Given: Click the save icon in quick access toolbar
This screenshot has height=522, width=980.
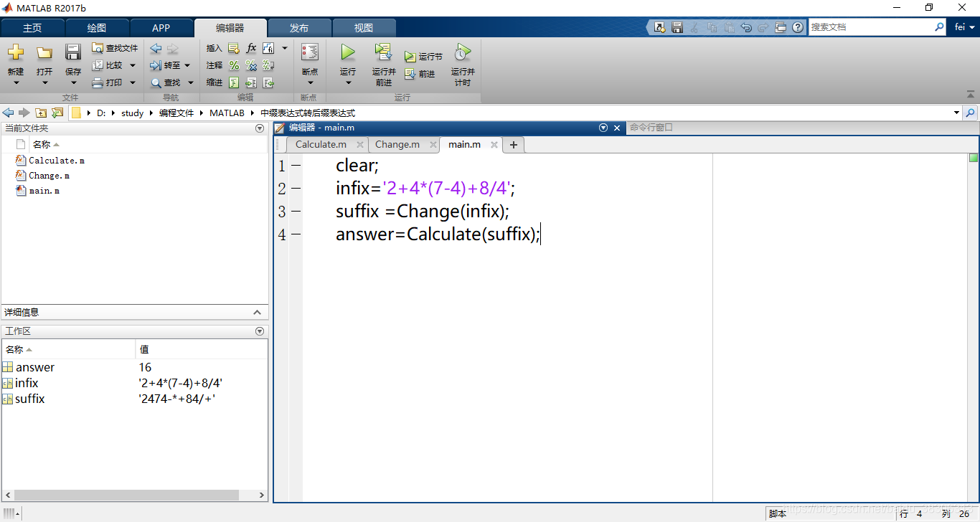Looking at the screenshot, I should (x=677, y=27).
